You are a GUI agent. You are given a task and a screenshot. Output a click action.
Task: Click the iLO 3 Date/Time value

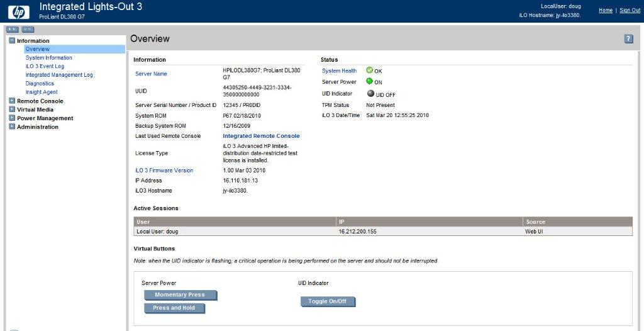(397, 116)
